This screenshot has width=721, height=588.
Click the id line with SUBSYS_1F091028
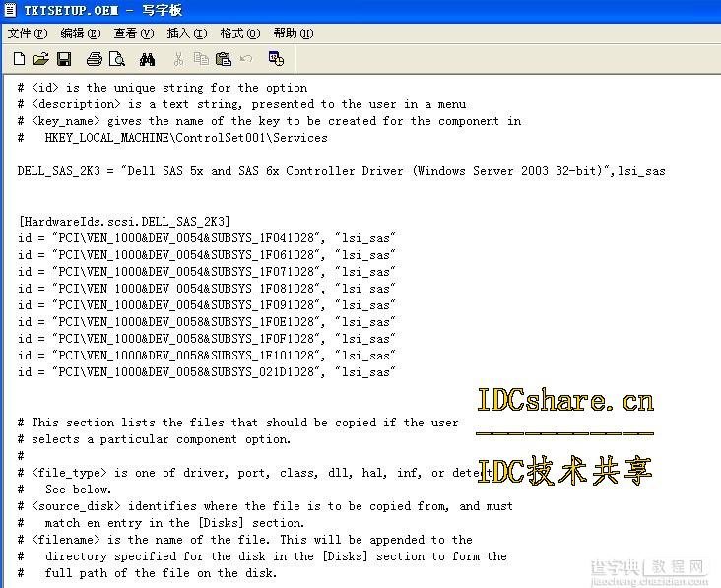[x=207, y=305]
